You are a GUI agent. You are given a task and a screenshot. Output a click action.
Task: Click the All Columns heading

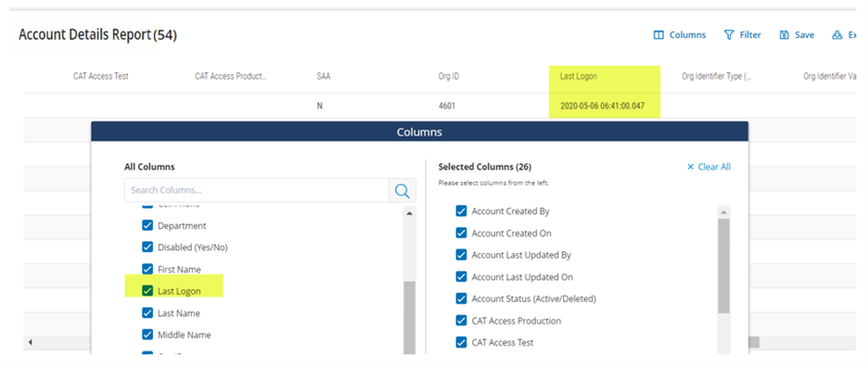tap(149, 167)
